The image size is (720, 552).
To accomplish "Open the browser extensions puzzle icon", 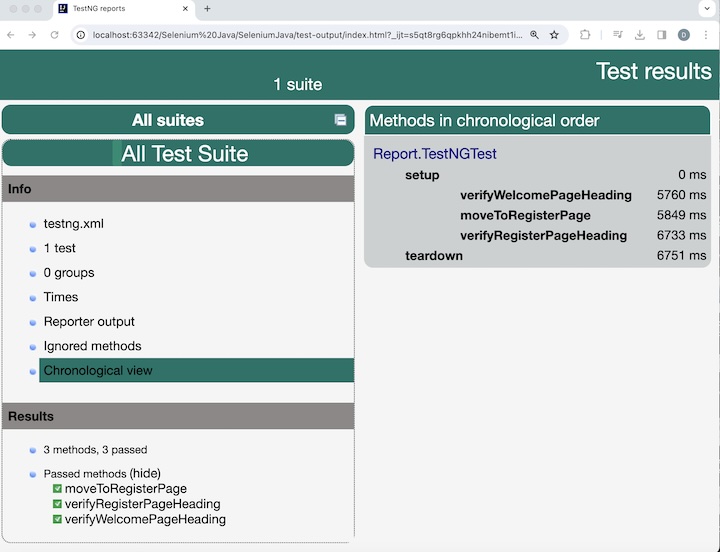I will (x=585, y=35).
